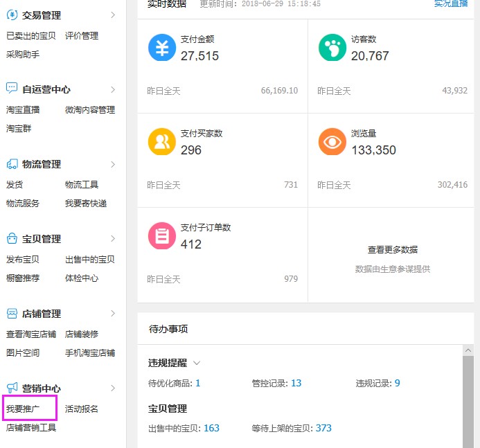Screen dimensions: 480x448
Task: Click 待优化商品 count 1
Action: (198, 383)
